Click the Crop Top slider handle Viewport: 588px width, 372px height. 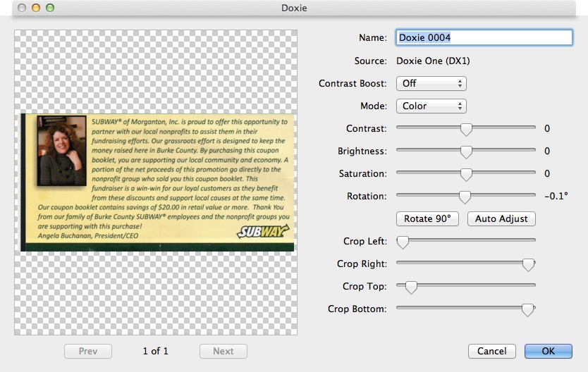(x=411, y=287)
